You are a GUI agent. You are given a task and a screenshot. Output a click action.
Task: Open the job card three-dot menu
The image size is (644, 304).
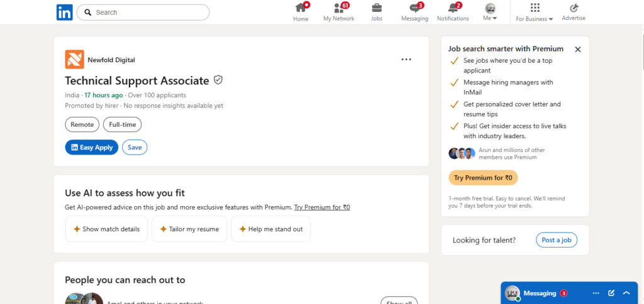pyautogui.click(x=406, y=60)
